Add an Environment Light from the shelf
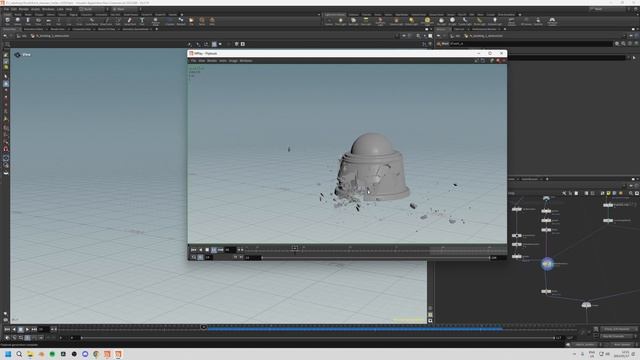The width and height of the screenshot is (640, 360). (427, 21)
